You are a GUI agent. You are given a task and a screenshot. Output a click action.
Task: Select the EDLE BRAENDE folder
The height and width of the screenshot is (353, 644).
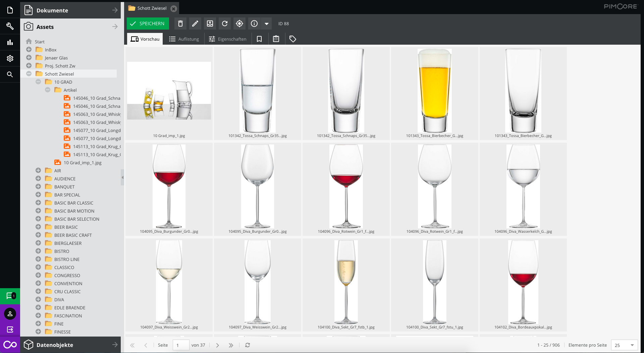pos(69,308)
